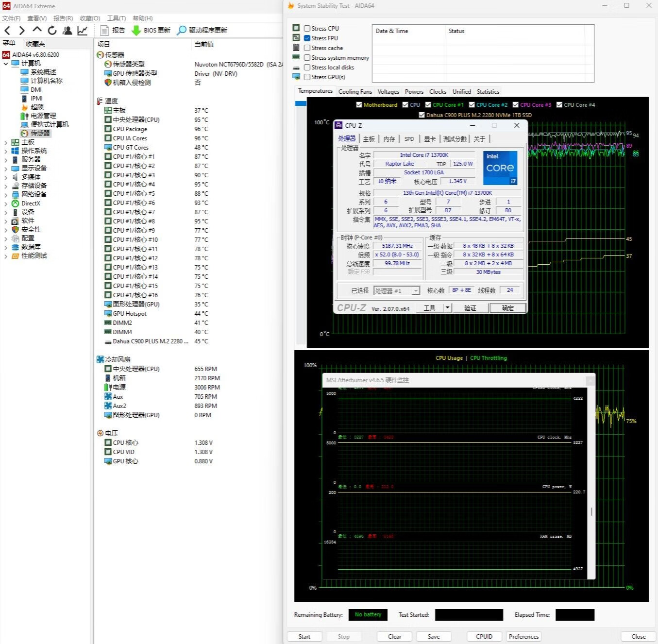The height and width of the screenshot is (644, 658).
Task: Expand the 主板 tree node
Action: pos(5,142)
